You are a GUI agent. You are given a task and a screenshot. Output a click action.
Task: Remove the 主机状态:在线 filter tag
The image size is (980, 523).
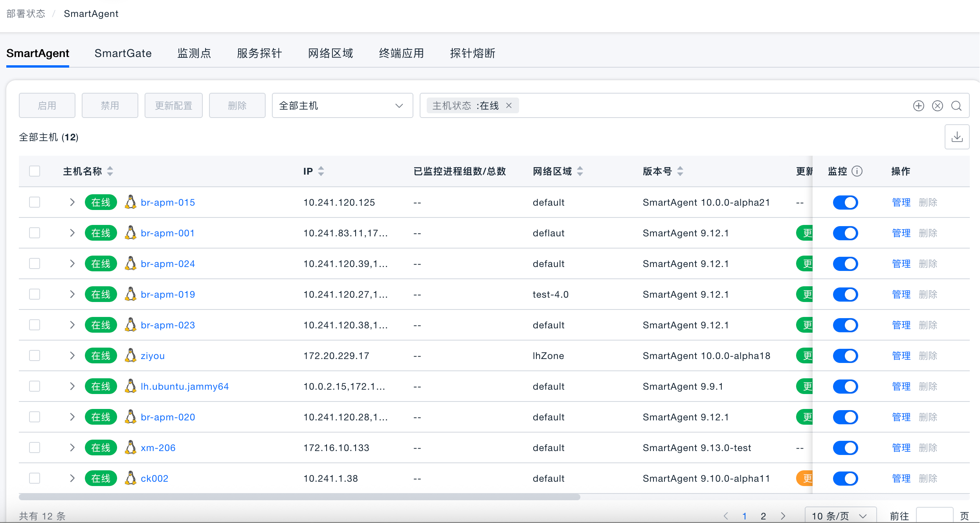[508, 105]
